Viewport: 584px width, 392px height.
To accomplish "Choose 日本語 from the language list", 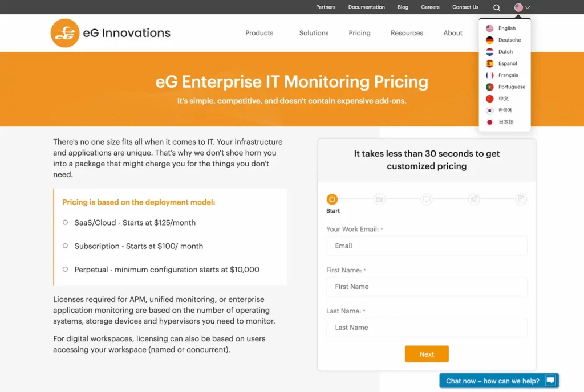I will [504, 121].
